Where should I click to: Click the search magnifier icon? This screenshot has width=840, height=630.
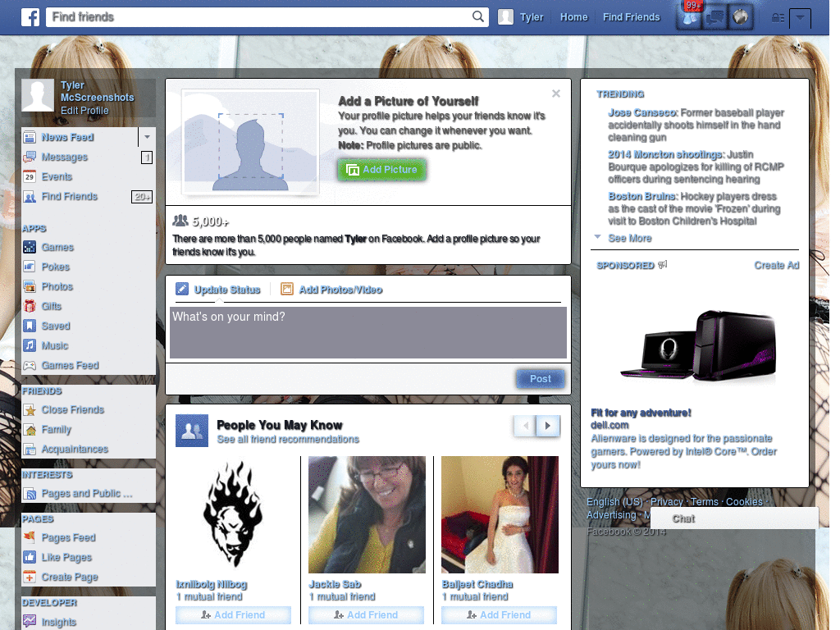pos(479,17)
